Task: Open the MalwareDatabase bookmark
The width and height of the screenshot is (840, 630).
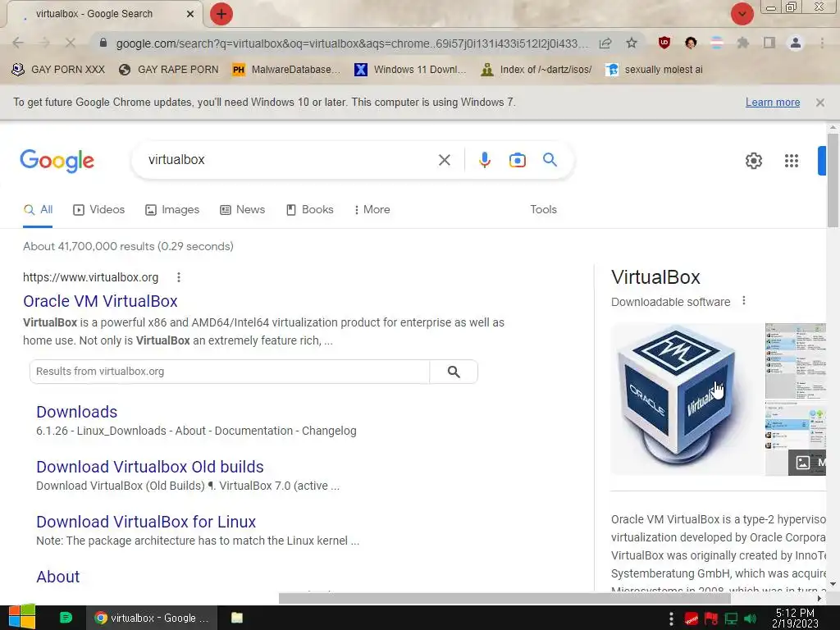Action: point(286,70)
